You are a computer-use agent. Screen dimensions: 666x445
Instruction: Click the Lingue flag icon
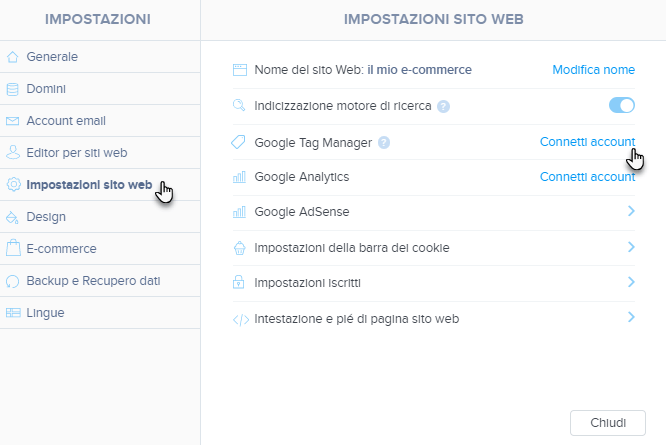pos(13,313)
